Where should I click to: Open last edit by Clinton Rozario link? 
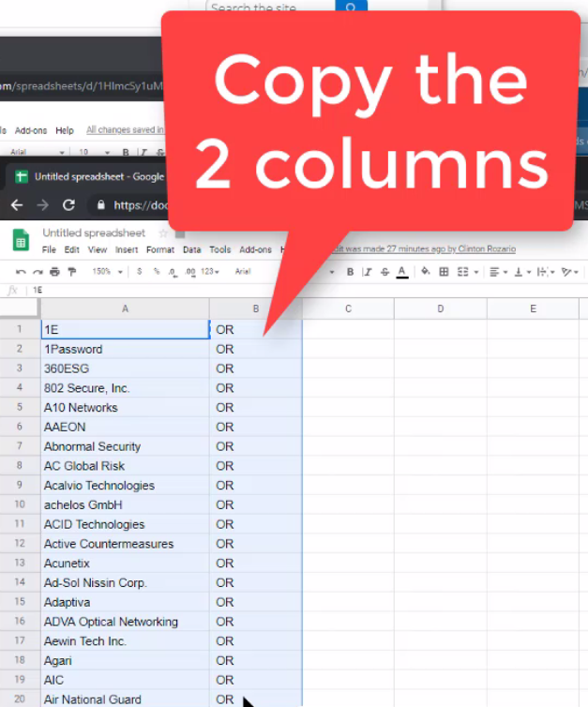[424, 248]
